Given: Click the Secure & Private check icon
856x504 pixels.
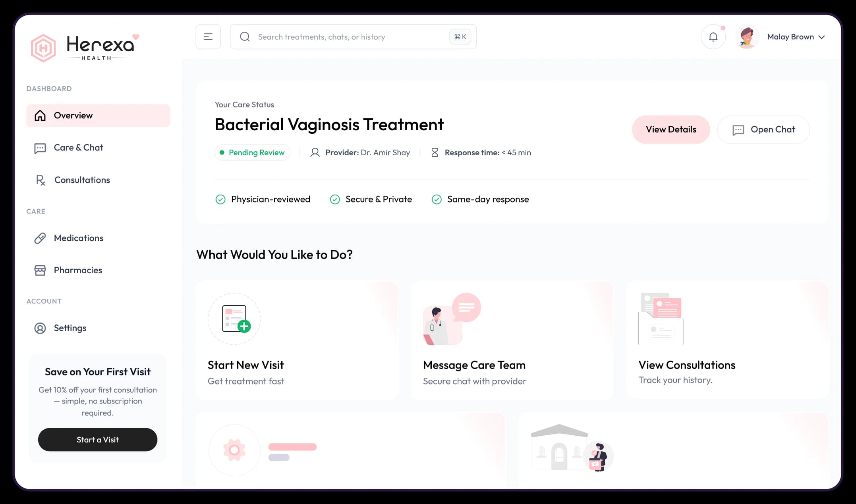Looking at the screenshot, I should 335,199.
